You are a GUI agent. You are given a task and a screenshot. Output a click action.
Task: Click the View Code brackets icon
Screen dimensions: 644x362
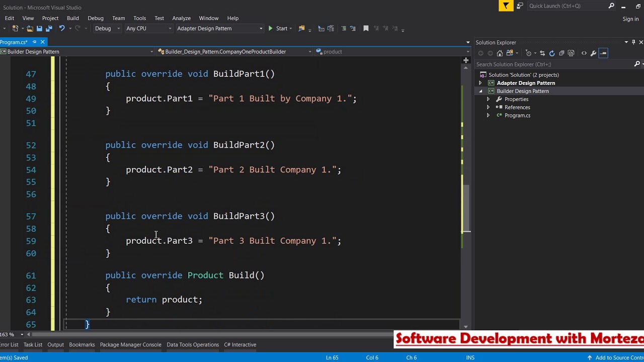pyautogui.click(x=584, y=53)
